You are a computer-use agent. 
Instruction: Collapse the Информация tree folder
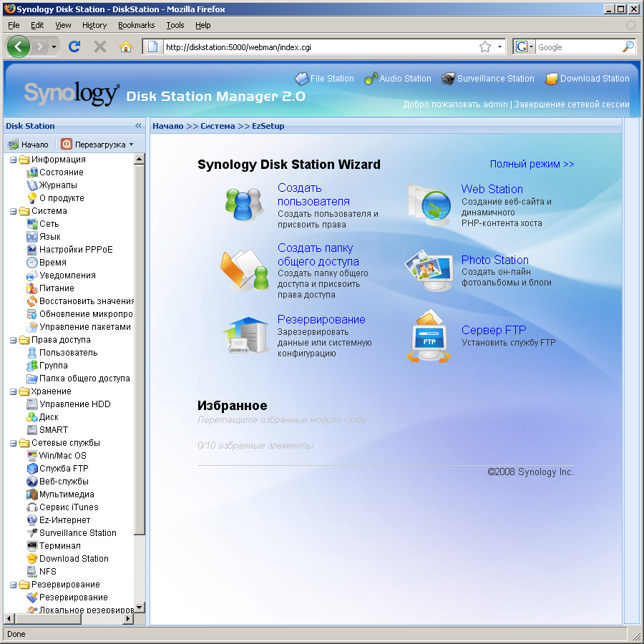(13, 160)
